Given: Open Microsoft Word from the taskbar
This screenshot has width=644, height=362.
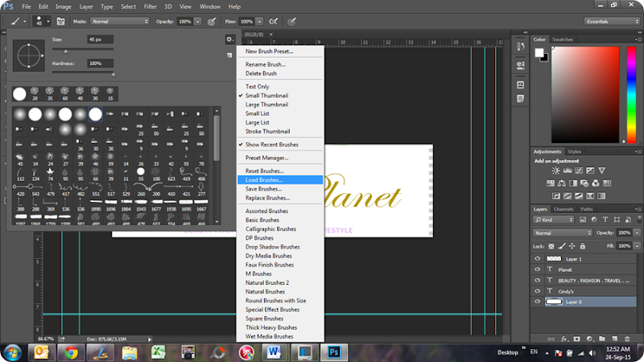Looking at the screenshot, I should pyautogui.click(x=275, y=352).
